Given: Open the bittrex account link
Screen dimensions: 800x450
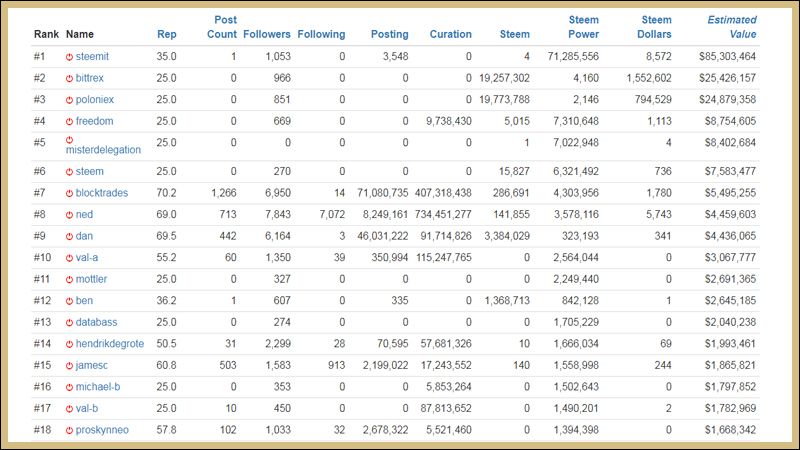Looking at the screenshot, I should (90, 78).
